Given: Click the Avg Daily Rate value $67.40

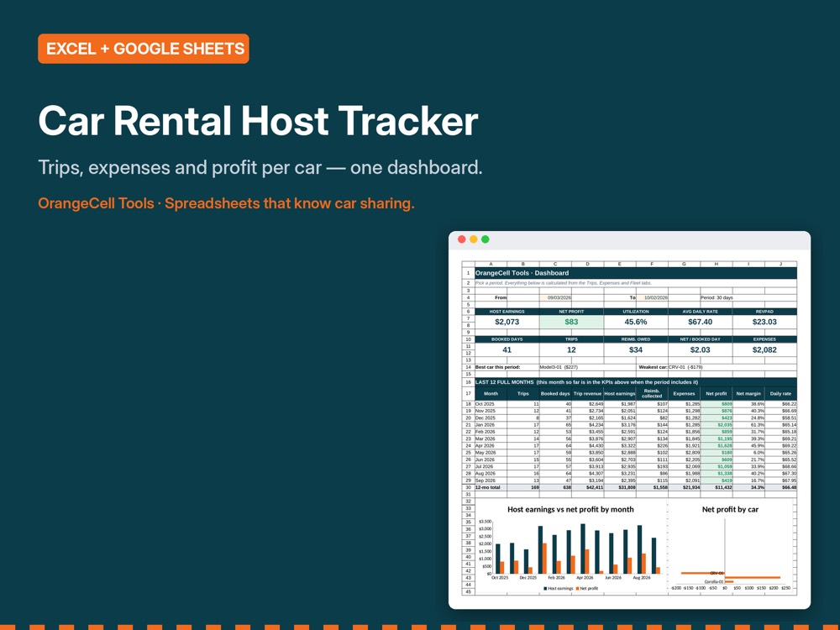Looking at the screenshot, I should point(700,322).
